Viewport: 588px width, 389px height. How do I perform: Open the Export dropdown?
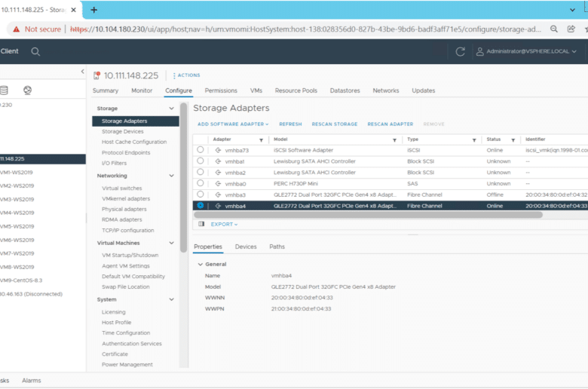224,225
